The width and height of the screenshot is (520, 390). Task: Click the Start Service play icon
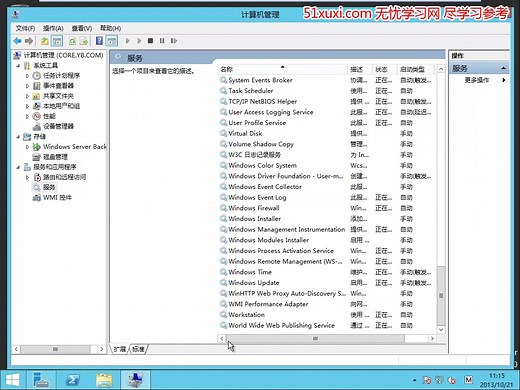point(127,41)
